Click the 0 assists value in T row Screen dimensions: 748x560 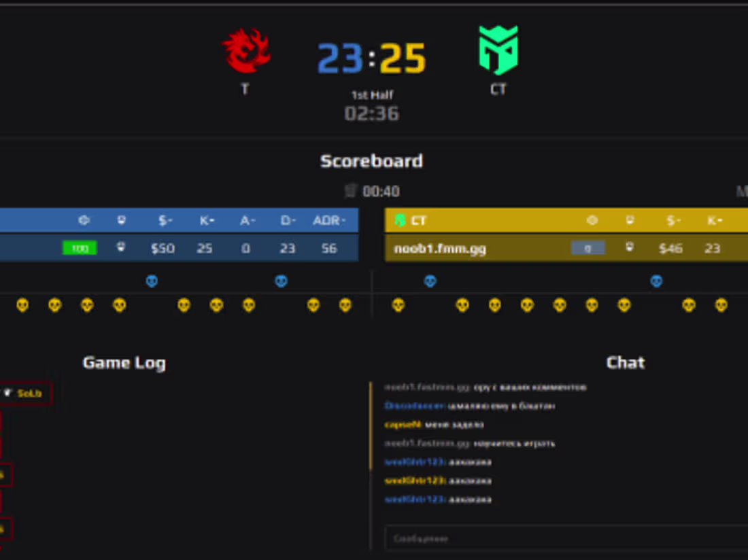coord(245,248)
